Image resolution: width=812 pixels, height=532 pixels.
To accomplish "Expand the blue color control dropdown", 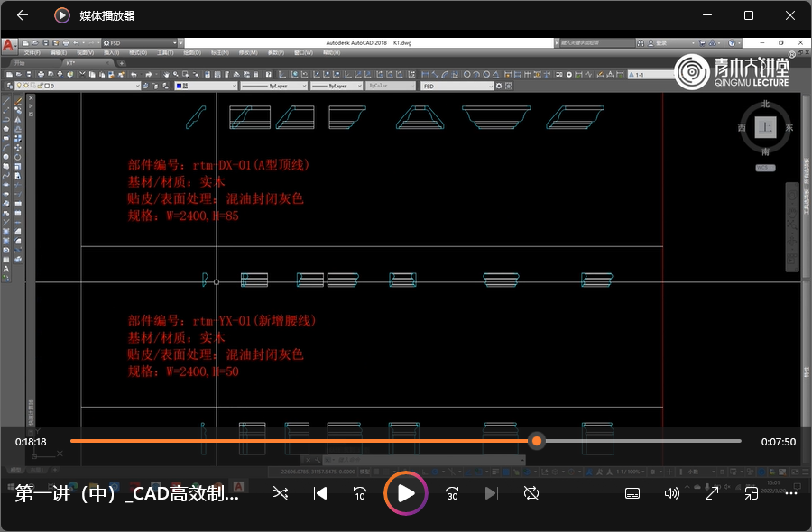I will pos(234,86).
